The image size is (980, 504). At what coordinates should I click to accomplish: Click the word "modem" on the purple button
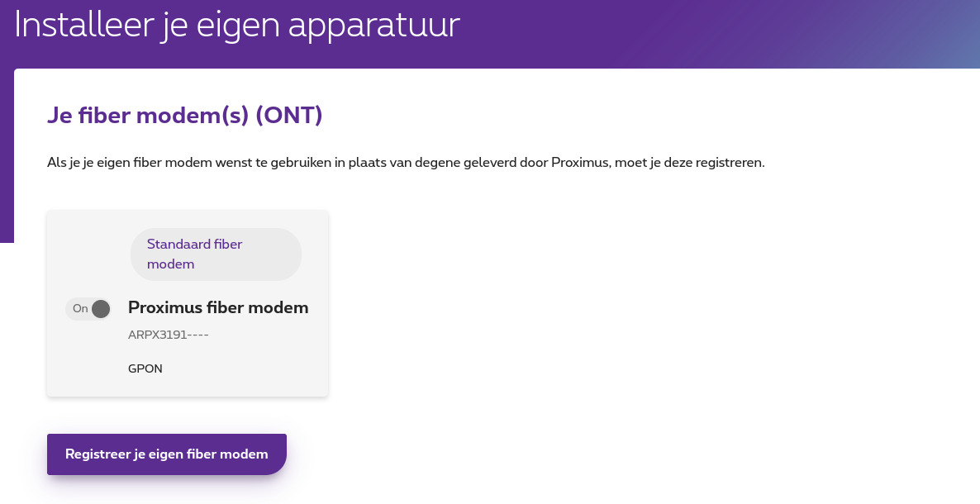coord(249,454)
